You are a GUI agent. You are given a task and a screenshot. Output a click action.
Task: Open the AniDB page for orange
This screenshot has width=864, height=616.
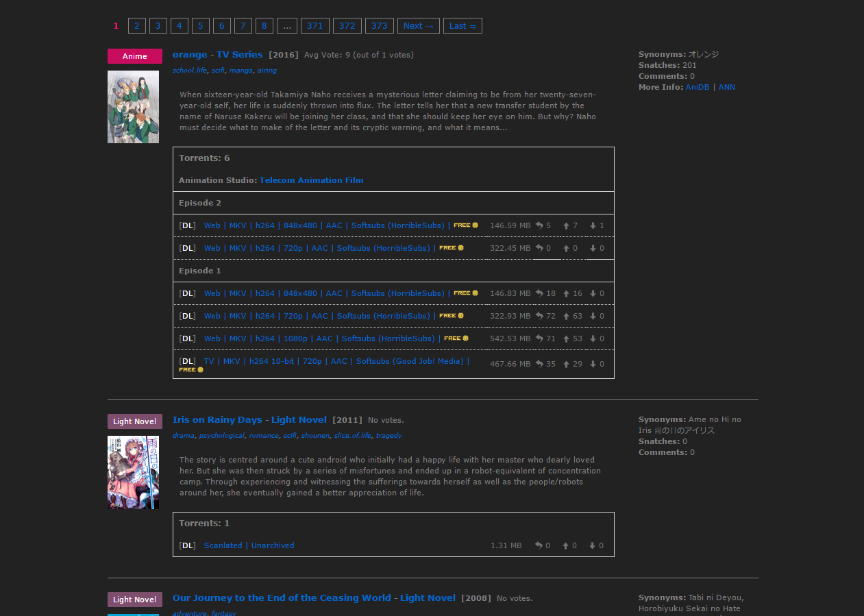pos(697,87)
